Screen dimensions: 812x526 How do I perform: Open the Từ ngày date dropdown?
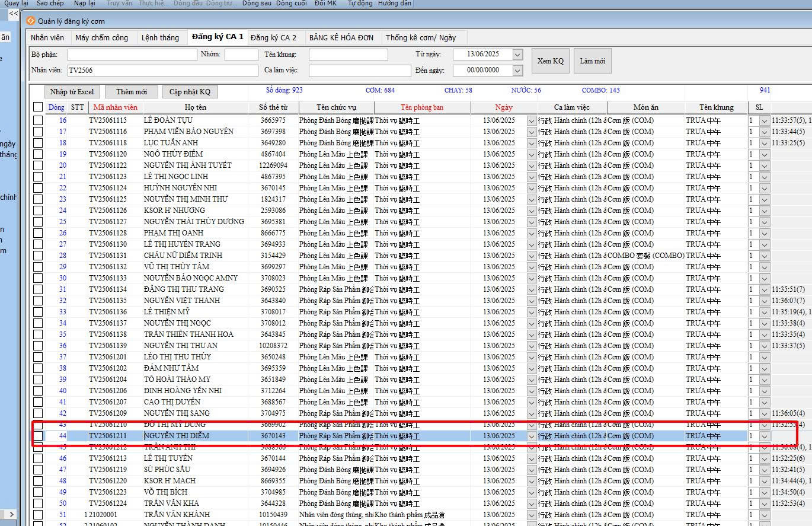pos(517,55)
